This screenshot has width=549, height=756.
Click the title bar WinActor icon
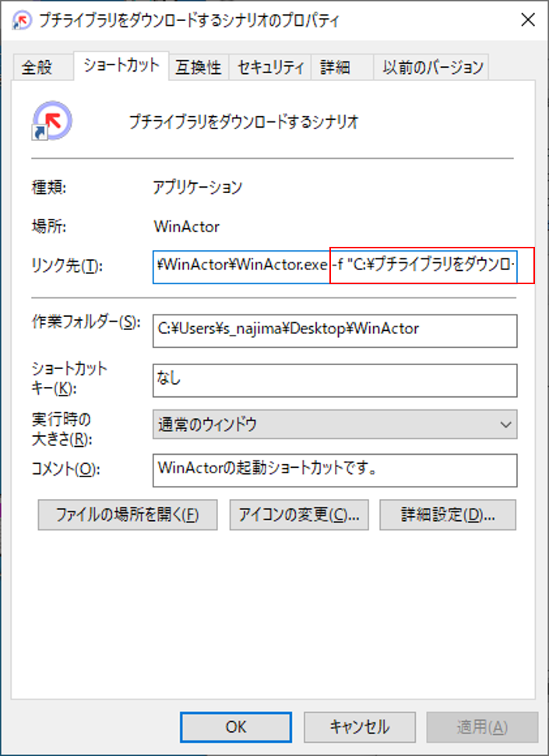click(x=21, y=20)
